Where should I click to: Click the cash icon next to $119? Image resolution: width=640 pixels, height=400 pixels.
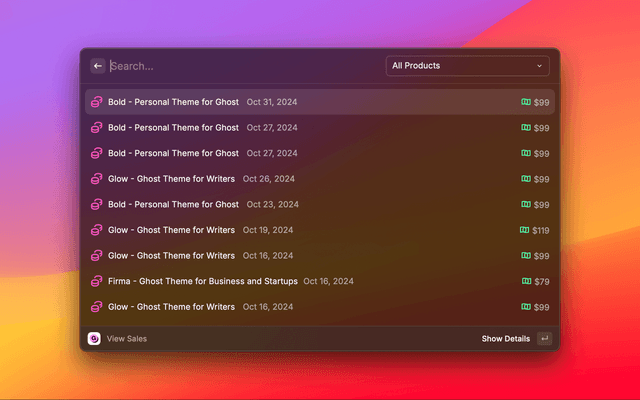point(524,230)
